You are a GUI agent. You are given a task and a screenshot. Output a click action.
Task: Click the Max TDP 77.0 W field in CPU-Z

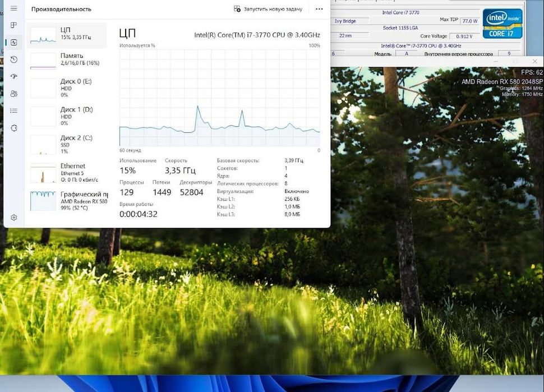tap(469, 21)
